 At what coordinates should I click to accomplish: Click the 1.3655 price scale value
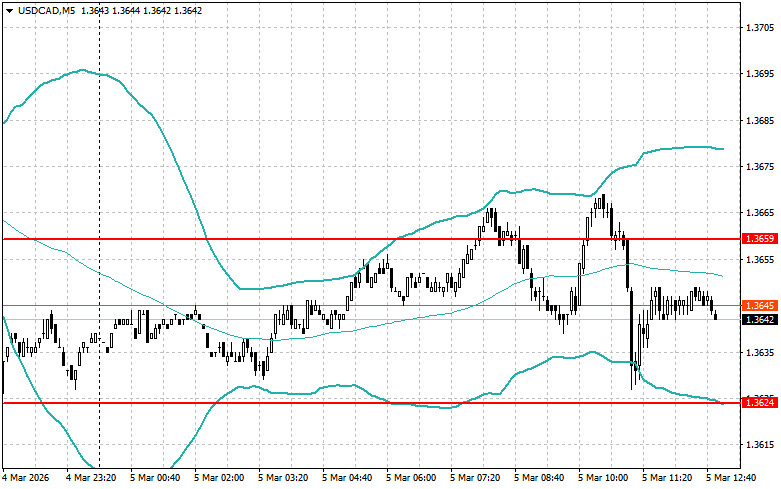761,260
